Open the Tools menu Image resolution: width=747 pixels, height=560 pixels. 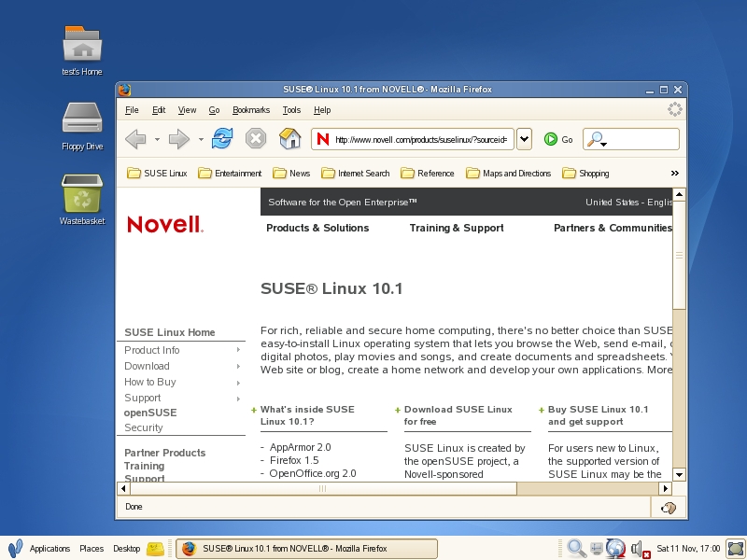(x=291, y=110)
